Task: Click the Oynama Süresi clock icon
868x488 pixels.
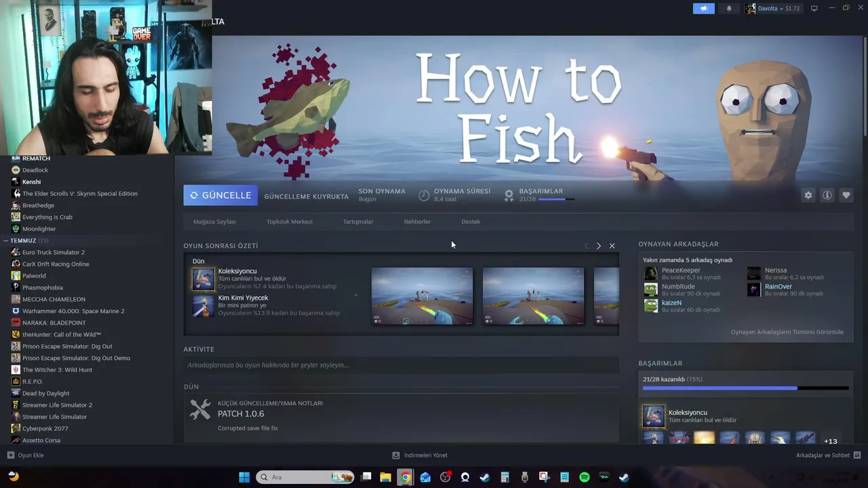Action: (x=424, y=195)
